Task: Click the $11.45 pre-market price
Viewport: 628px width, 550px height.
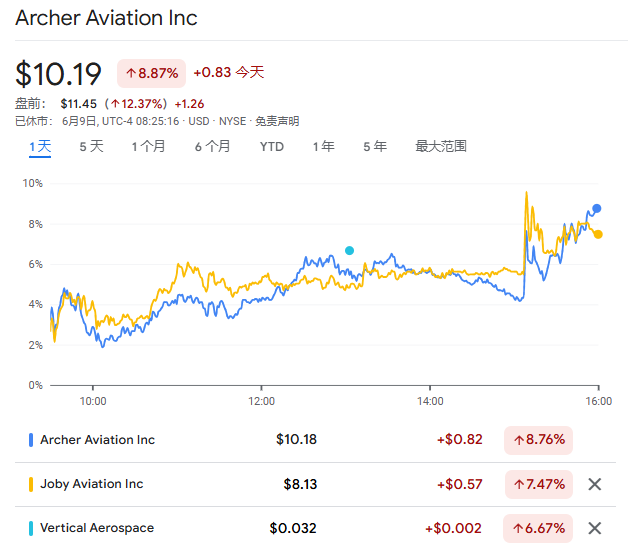Action: (x=78, y=104)
